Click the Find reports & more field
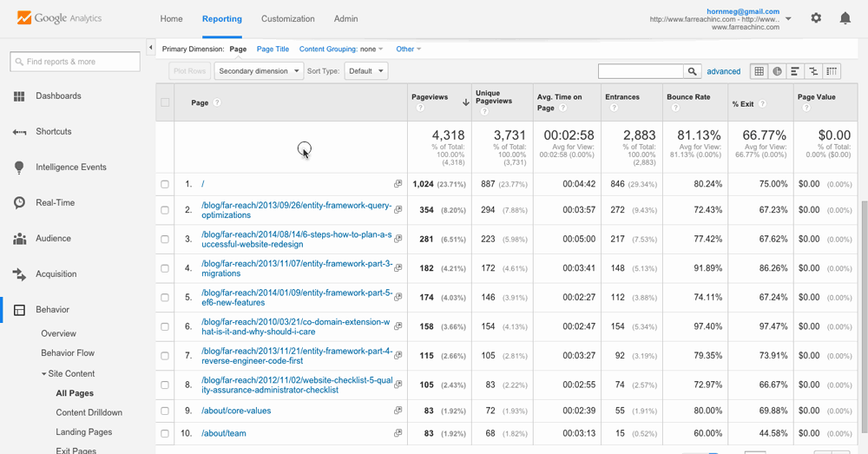This screenshot has height=454, width=868. point(75,62)
